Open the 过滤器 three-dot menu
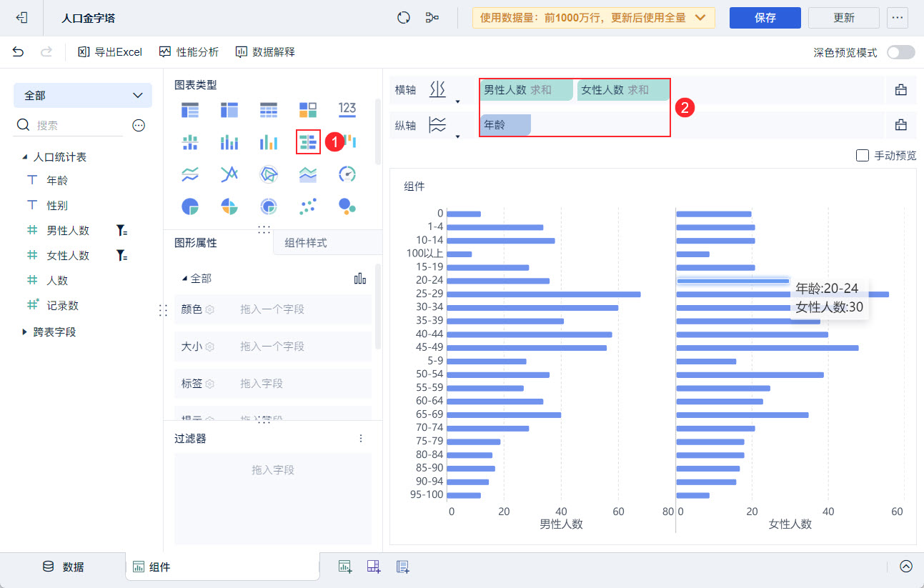This screenshot has height=588, width=924. pyautogui.click(x=361, y=439)
